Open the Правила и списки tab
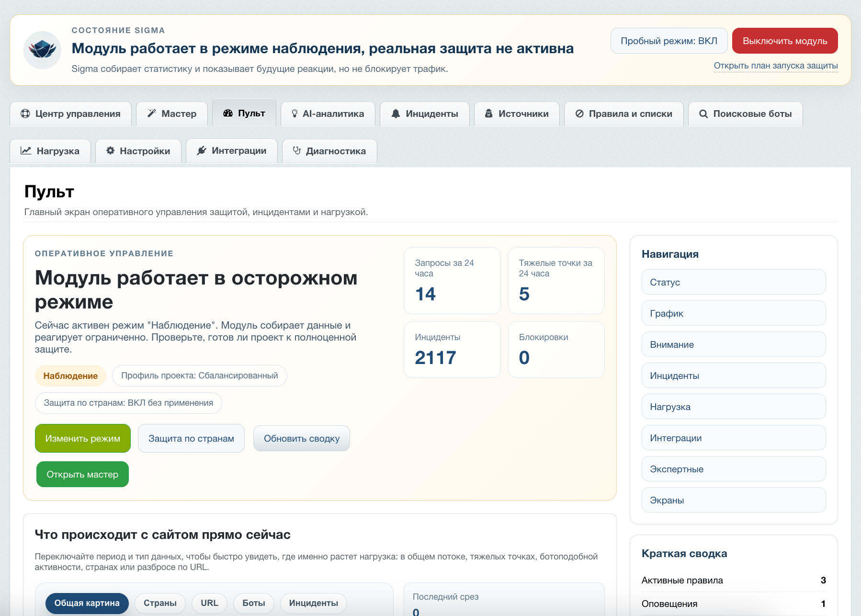861x616 pixels. 624,114
